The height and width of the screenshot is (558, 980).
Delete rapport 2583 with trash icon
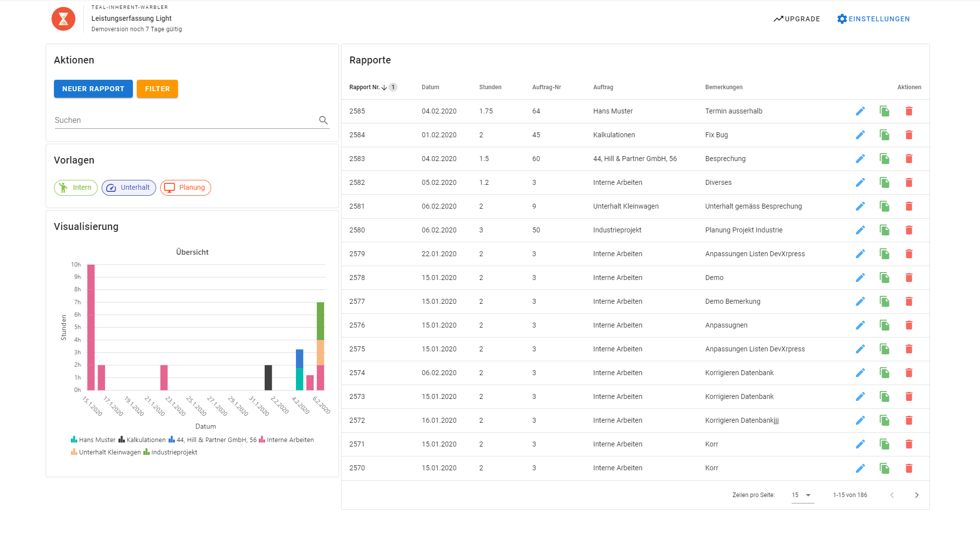pos(909,159)
